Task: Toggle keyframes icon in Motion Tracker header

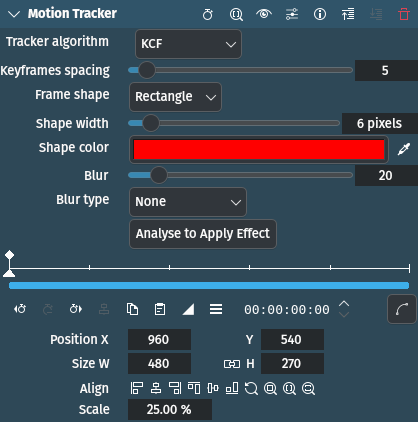Action: (x=208, y=14)
